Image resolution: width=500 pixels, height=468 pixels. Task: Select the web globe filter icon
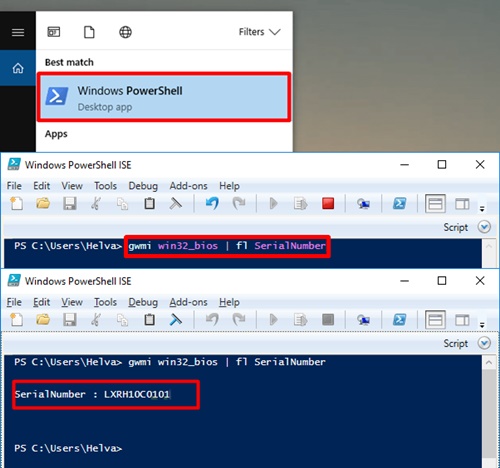point(125,32)
